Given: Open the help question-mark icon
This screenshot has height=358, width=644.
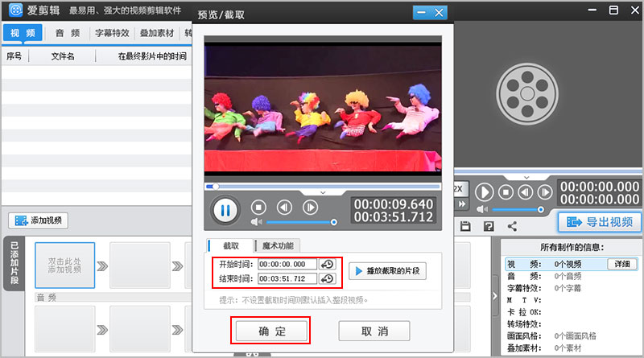Looking at the screenshot, I should click(x=488, y=227).
